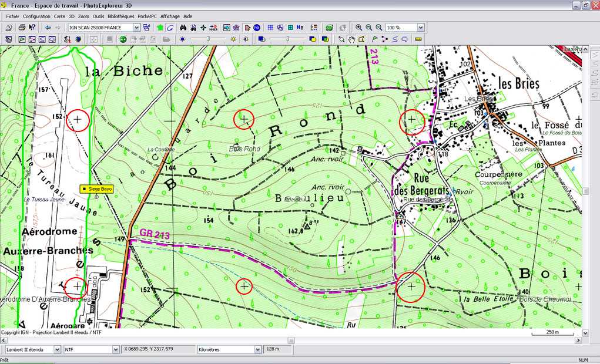Viewport: 600px width, 364px height.
Task: Select the blue curved track tool
Action: (394, 39)
